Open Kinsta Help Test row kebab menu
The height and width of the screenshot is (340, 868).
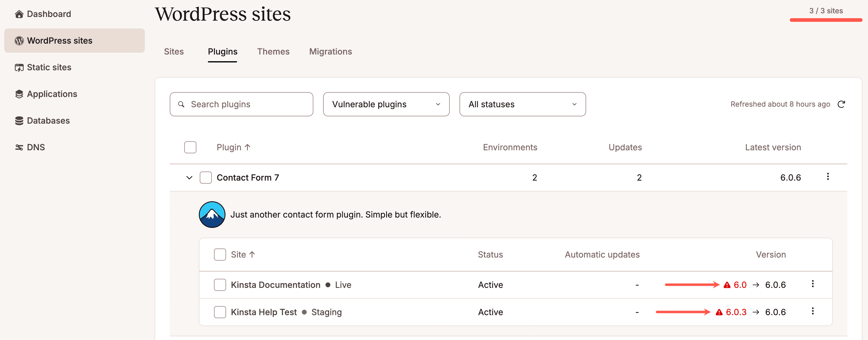(813, 311)
